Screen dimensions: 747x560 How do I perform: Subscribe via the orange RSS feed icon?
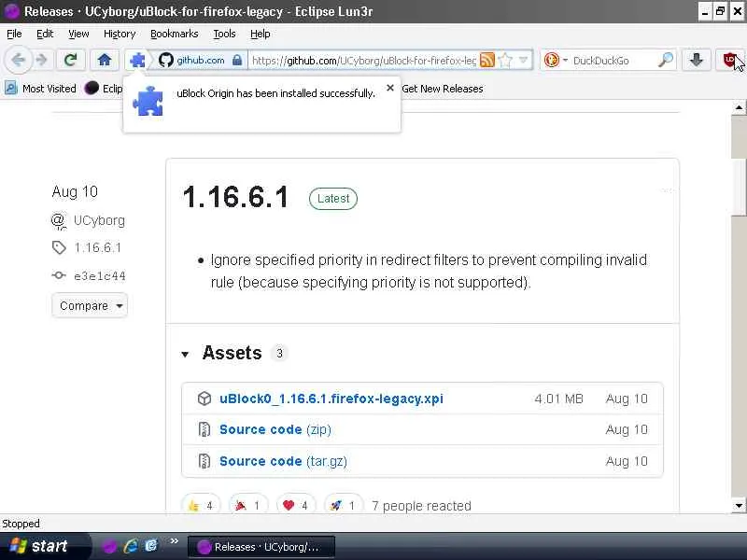tap(486, 60)
